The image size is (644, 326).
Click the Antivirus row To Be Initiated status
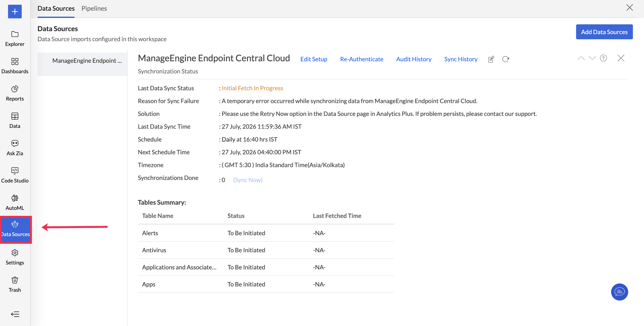pyautogui.click(x=246, y=250)
